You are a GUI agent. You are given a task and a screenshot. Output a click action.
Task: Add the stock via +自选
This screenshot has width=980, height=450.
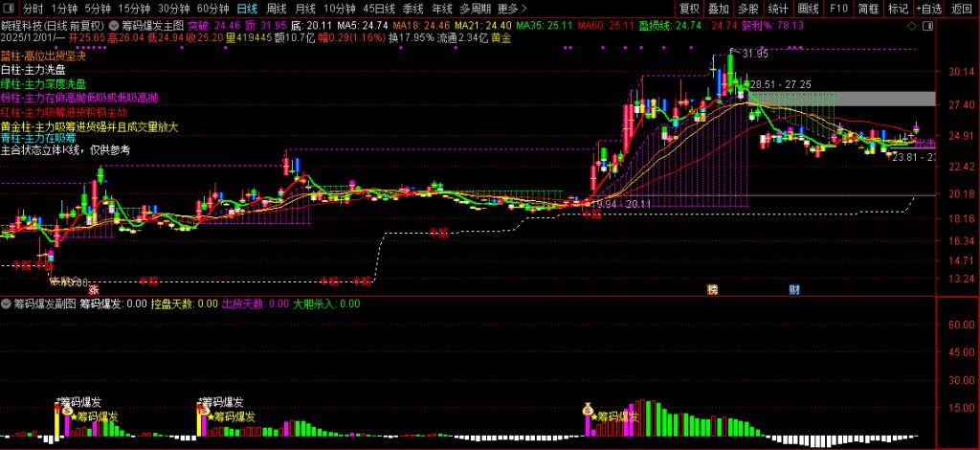(928, 8)
